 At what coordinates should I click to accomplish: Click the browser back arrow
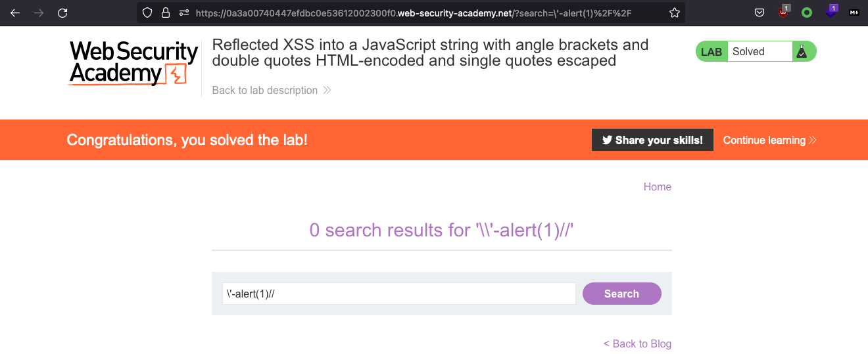click(15, 12)
